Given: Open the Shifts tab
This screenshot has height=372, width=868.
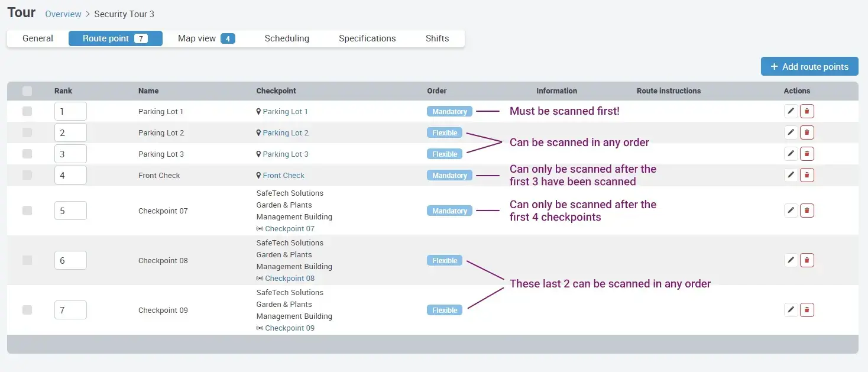Looking at the screenshot, I should click(x=437, y=38).
